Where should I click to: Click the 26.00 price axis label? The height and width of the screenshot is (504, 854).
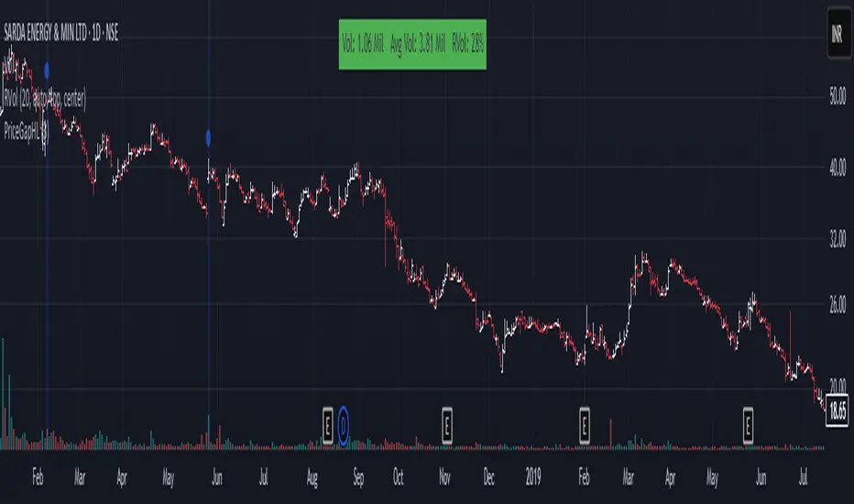(x=838, y=304)
